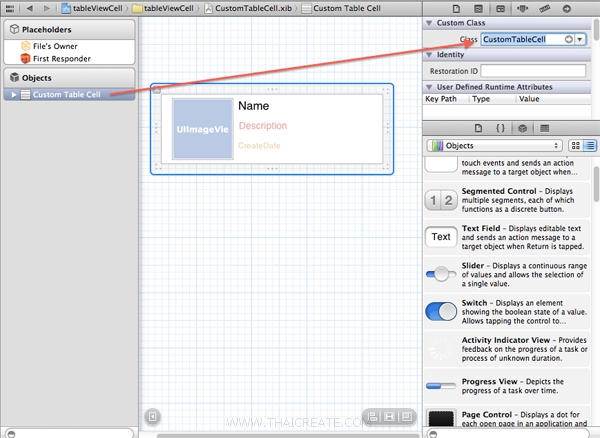
Task: Select the Progress View library item icon
Action: pos(441,386)
